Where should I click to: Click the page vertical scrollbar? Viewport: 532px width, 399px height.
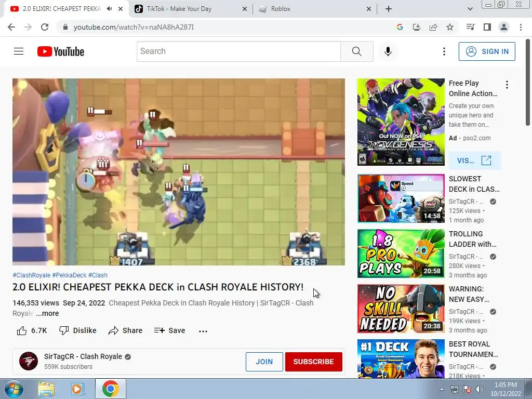(528, 83)
